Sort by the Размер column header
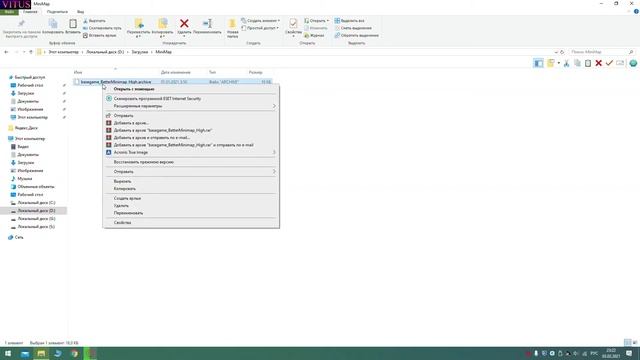The image size is (640, 360). [x=256, y=72]
